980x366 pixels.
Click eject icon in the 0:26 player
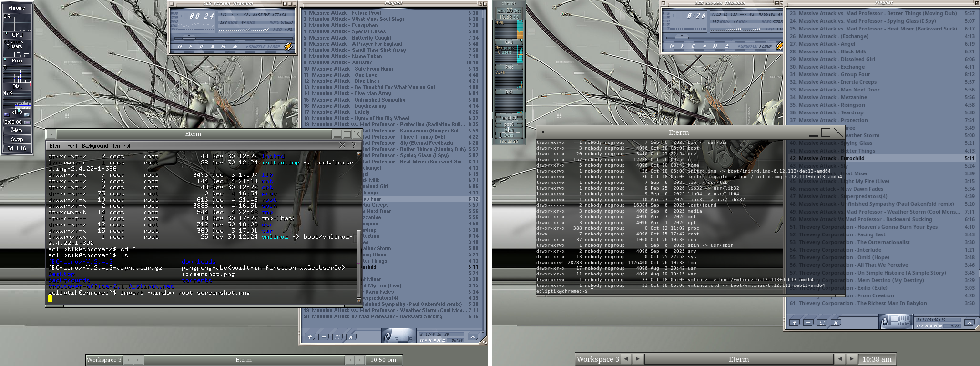click(727, 46)
